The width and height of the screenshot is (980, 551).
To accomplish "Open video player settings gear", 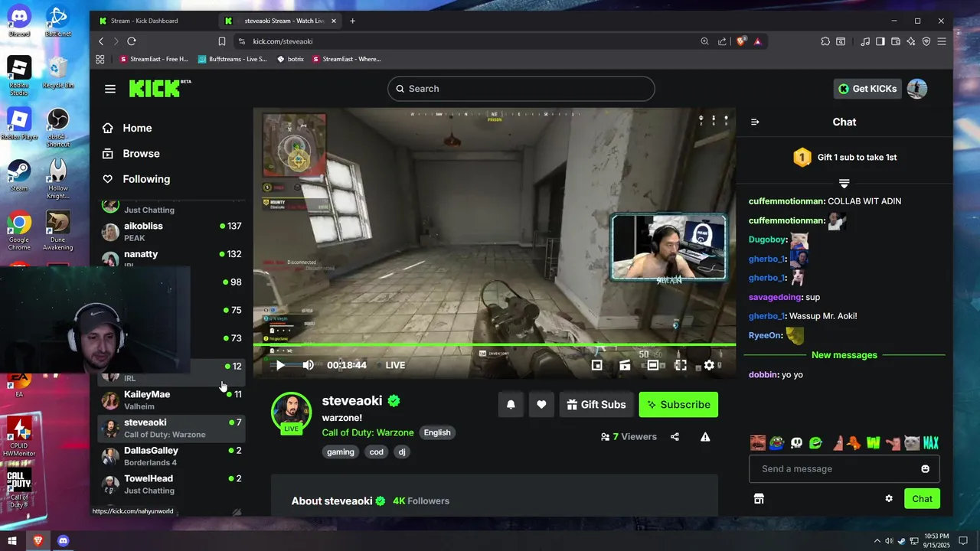I will coord(709,365).
